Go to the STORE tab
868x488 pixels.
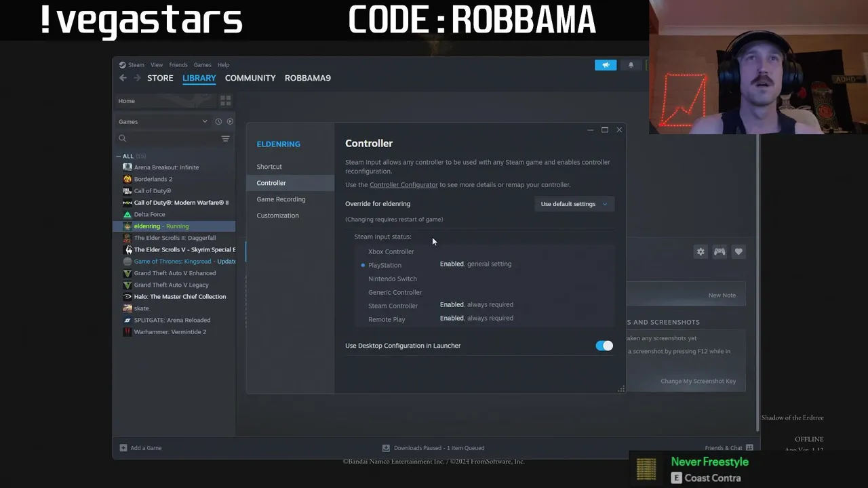pos(160,78)
